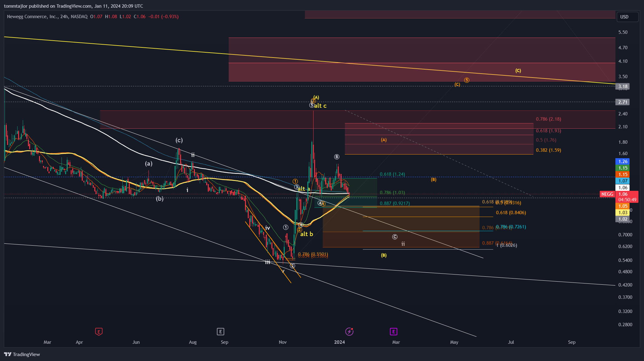
Task: Select the 0.618 (1.93) Fibonacci label
Action: [548, 131]
